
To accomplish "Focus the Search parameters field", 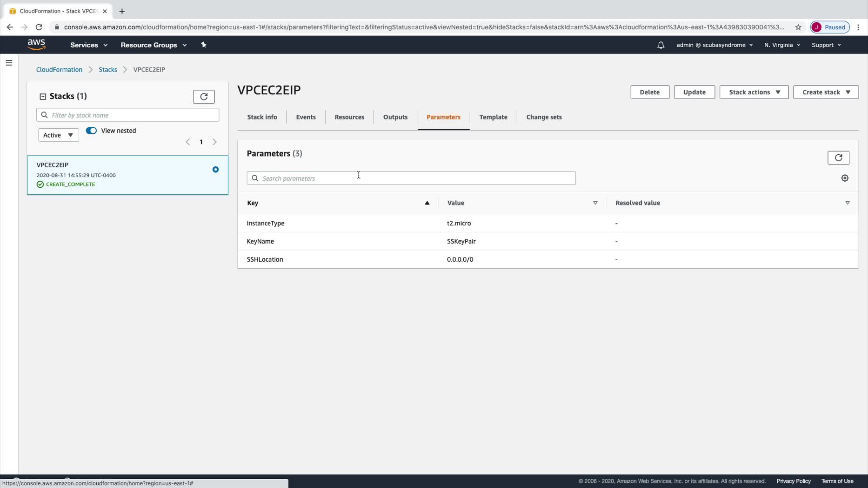I will coord(411,178).
